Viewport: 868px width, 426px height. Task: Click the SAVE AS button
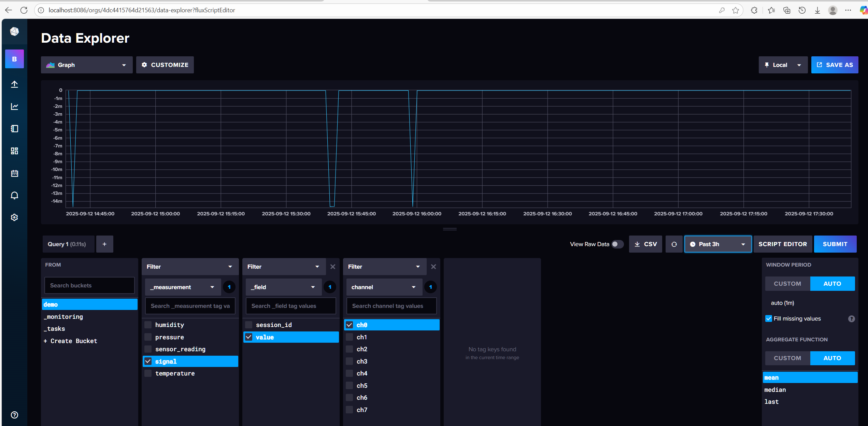[x=835, y=65]
